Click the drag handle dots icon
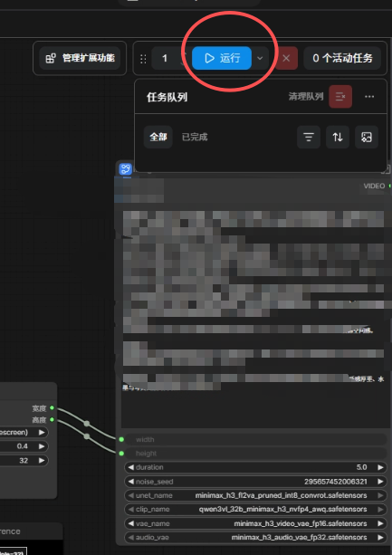This screenshot has height=555, width=392. click(x=143, y=59)
